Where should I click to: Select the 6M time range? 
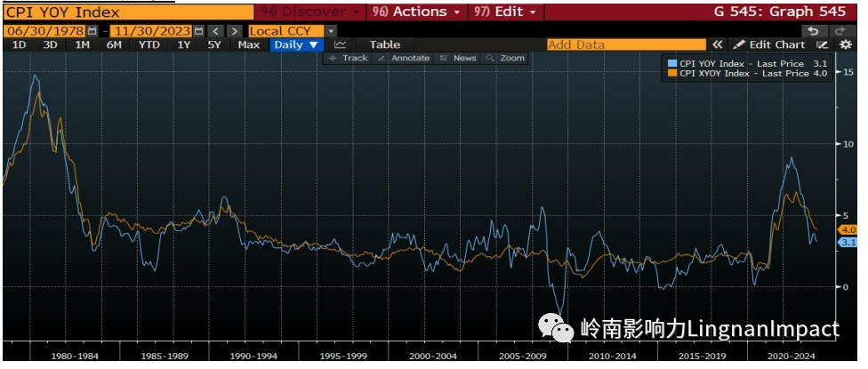tap(114, 44)
